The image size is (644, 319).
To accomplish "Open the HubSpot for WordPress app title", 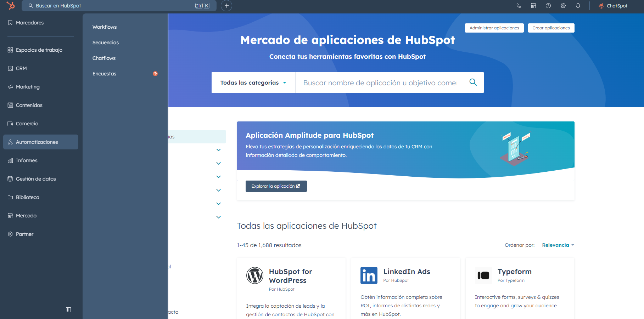I will [x=290, y=276].
